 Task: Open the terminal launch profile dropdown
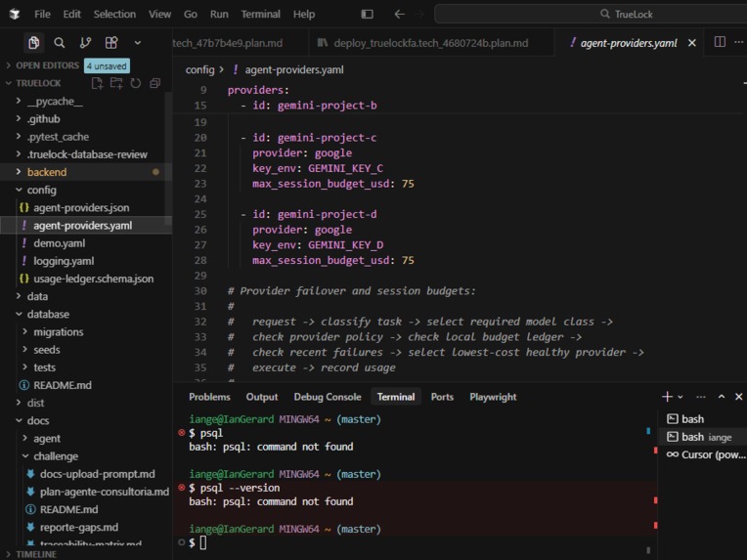pyautogui.click(x=681, y=397)
